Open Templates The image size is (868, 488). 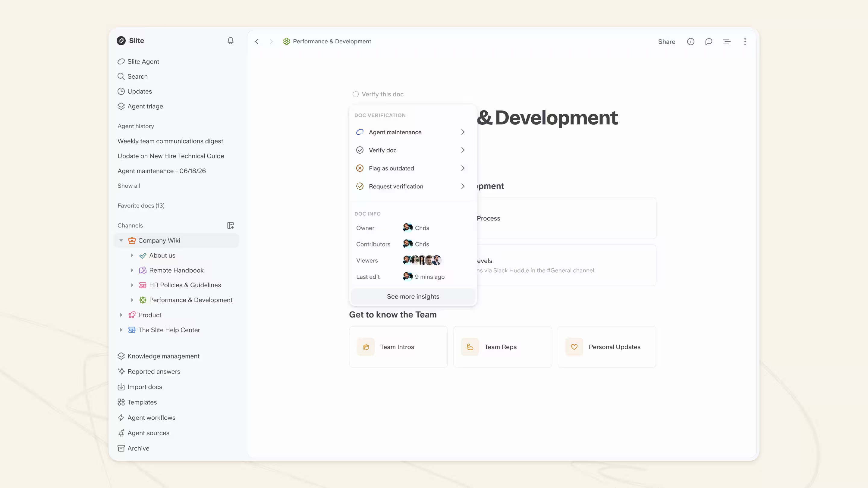(x=137, y=402)
